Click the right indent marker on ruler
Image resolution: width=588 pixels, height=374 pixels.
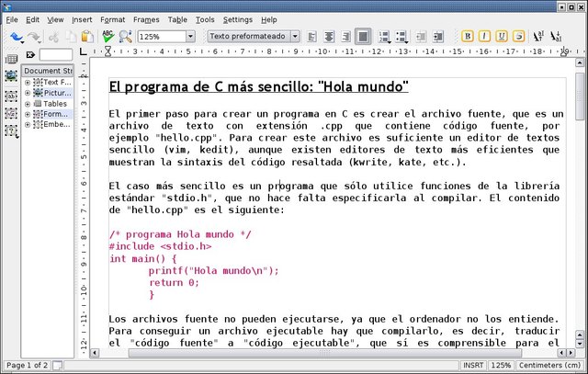(563, 51)
